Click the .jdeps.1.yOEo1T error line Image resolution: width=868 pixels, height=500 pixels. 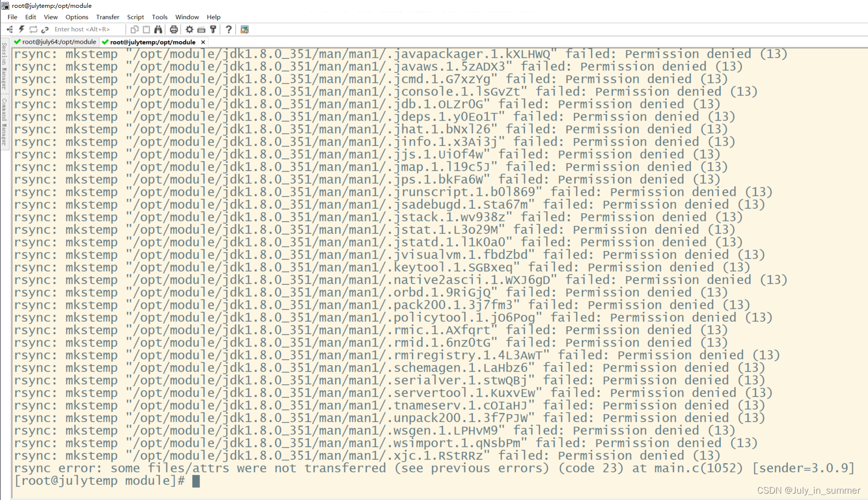click(375, 117)
